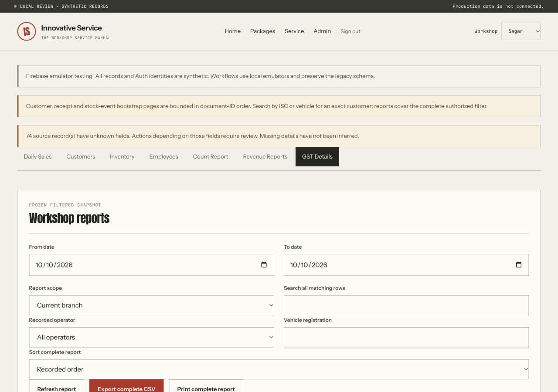
Task: Expand the Report scope dropdown
Action: [151, 305]
